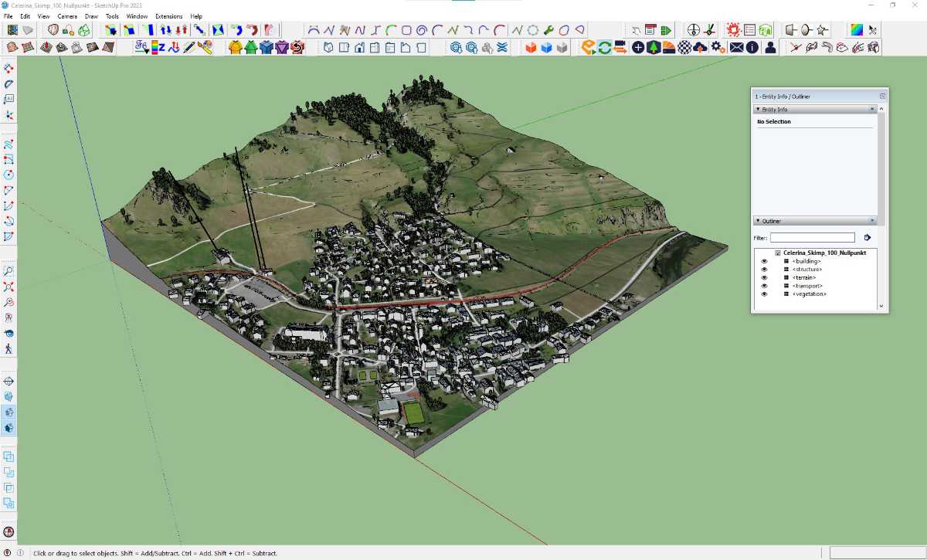Click the yellow shirt icon
This screenshot has width=927, height=560.
click(x=236, y=47)
